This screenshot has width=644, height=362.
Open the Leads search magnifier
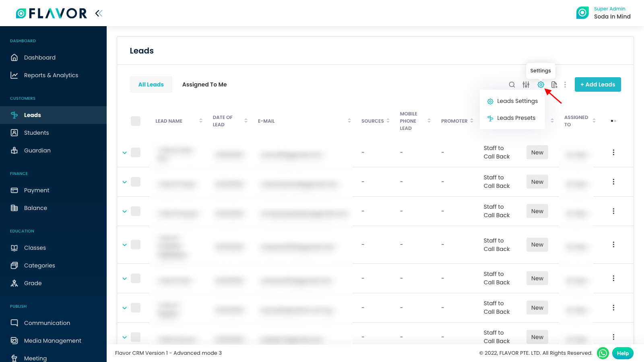[x=512, y=84]
